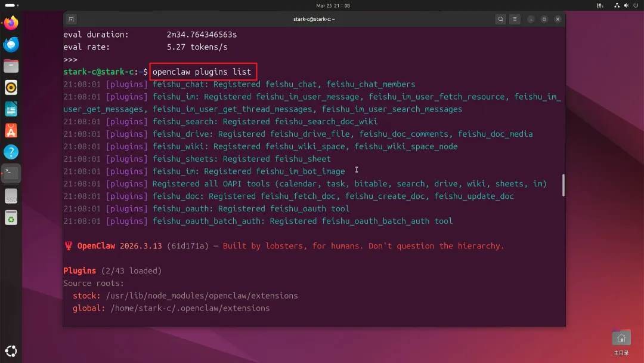This screenshot has width=644, height=363.
Task: Click the 'eval duration:' line
Action: (x=150, y=35)
